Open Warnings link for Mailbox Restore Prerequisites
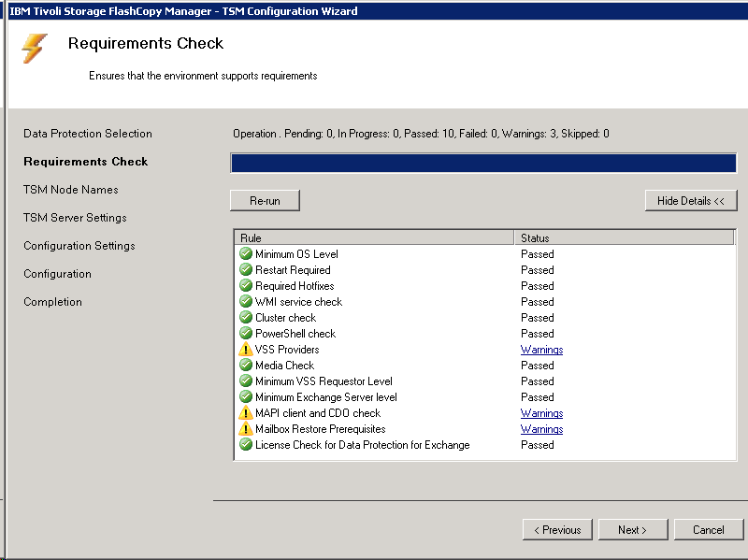The width and height of the screenshot is (748, 560). 541,429
